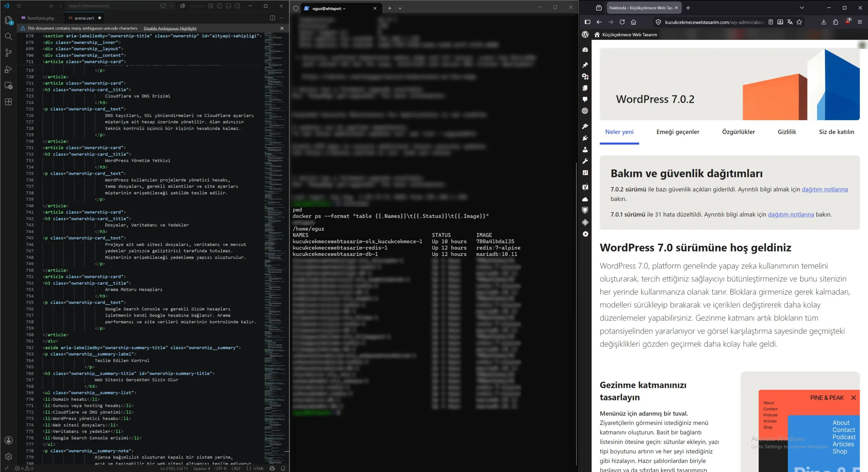Viewport: 868px width, 472px height.
Task: Click the translate page icon in Firefox address bar
Action: click(x=790, y=22)
